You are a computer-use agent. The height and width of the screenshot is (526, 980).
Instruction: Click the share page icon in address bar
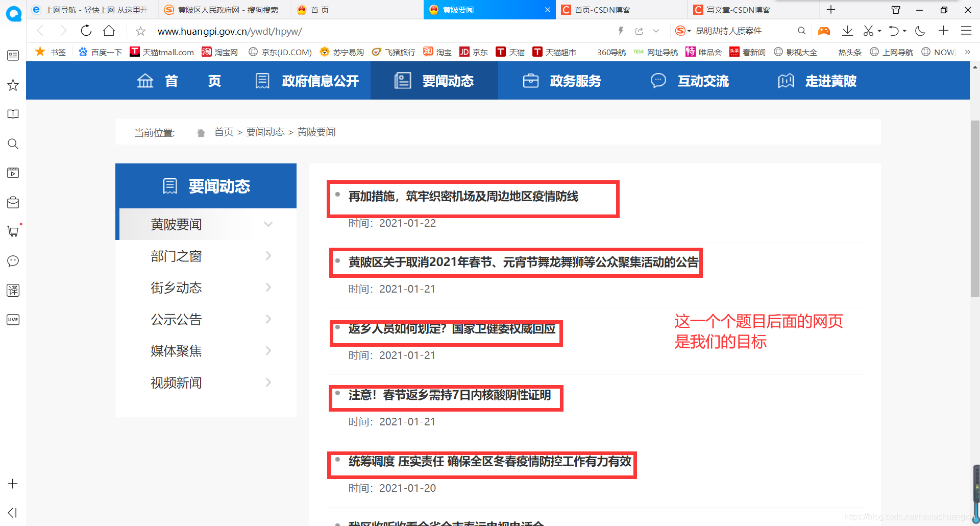click(x=639, y=31)
